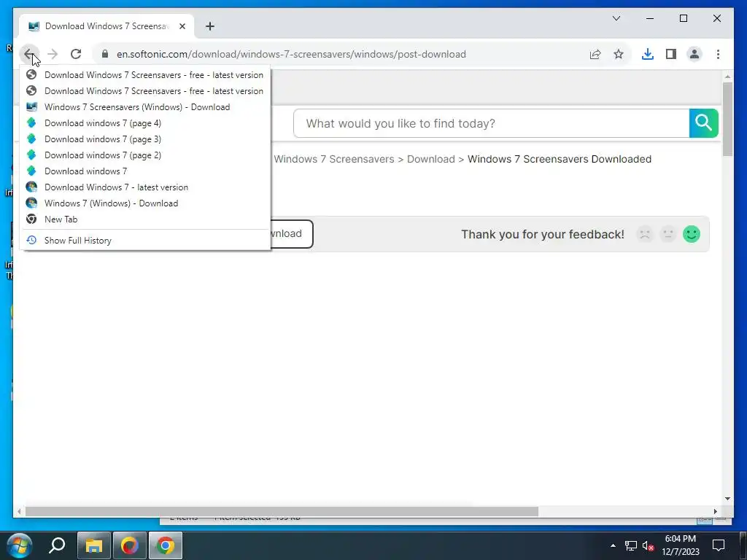This screenshot has height=560, width=747.
Task: Click the address bar URL
Action: point(291,54)
